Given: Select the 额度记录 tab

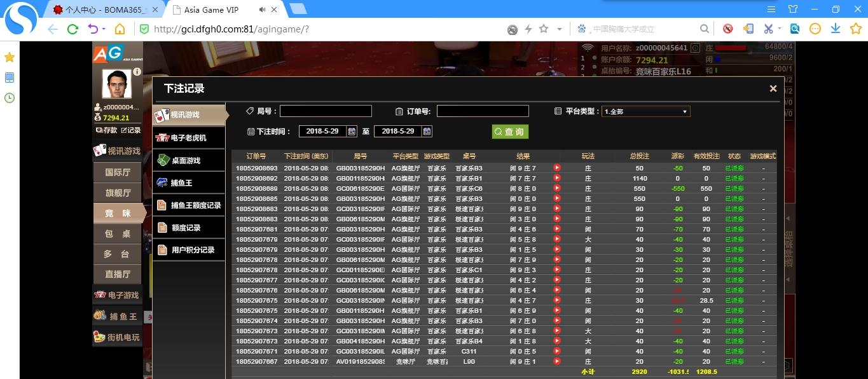Looking at the screenshot, I should point(189,228).
